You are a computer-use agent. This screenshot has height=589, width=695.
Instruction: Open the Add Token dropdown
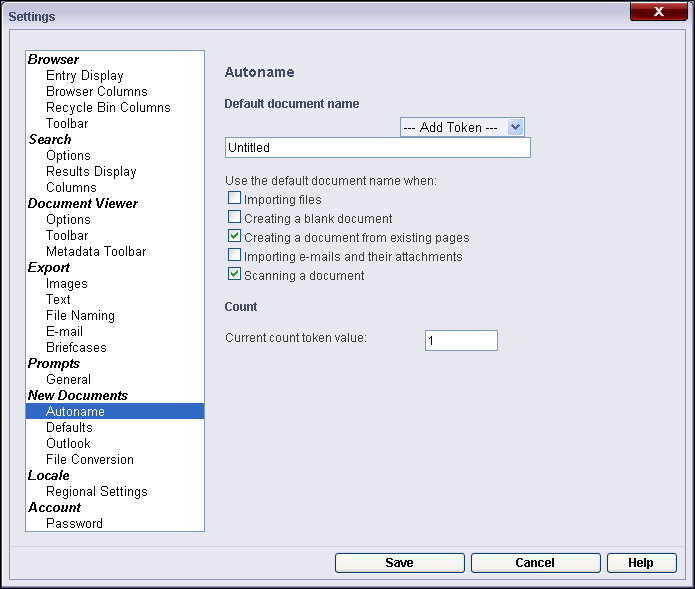pos(462,127)
